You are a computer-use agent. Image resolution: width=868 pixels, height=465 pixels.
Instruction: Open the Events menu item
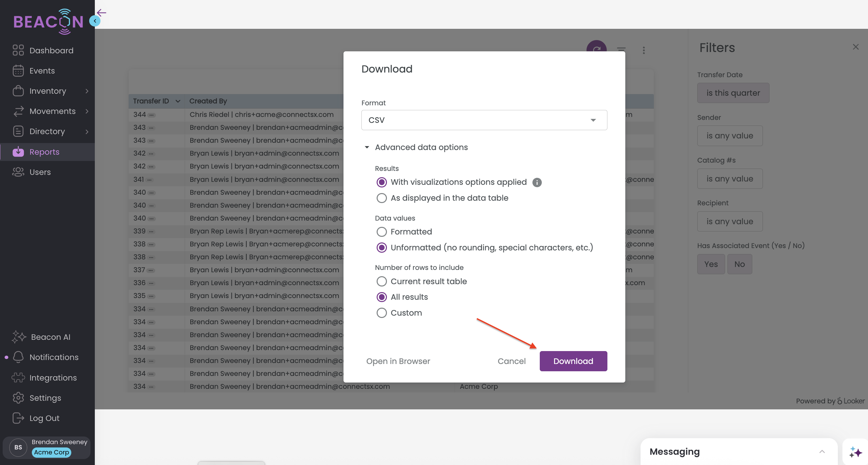click(x=42, y=70)
